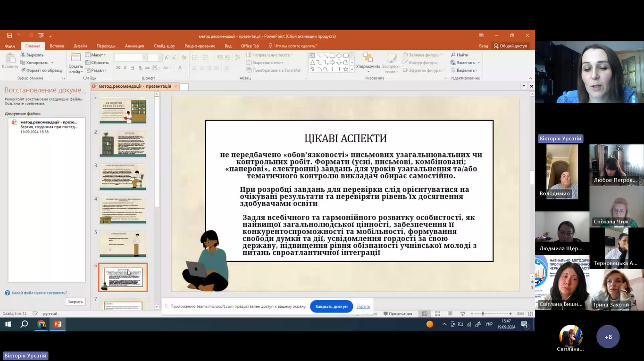Click the Normal view icon in status bar

click(x=425, y=314)
